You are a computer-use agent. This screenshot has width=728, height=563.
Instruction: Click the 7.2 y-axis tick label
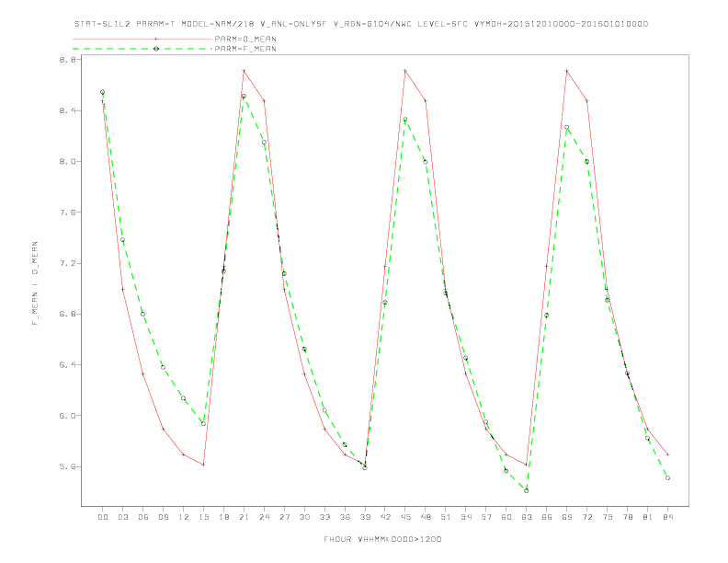click(67, 263)
